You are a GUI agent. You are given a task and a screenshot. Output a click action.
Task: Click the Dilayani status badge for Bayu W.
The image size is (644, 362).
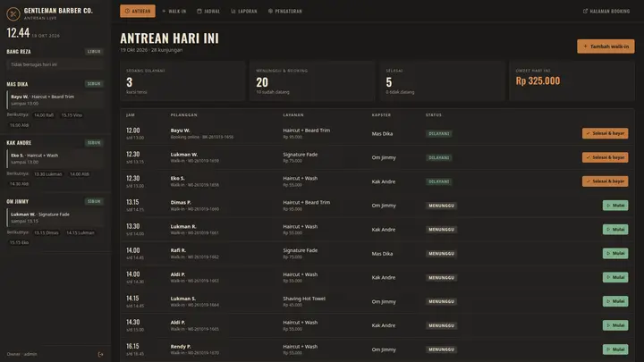(x=438, y=133)
